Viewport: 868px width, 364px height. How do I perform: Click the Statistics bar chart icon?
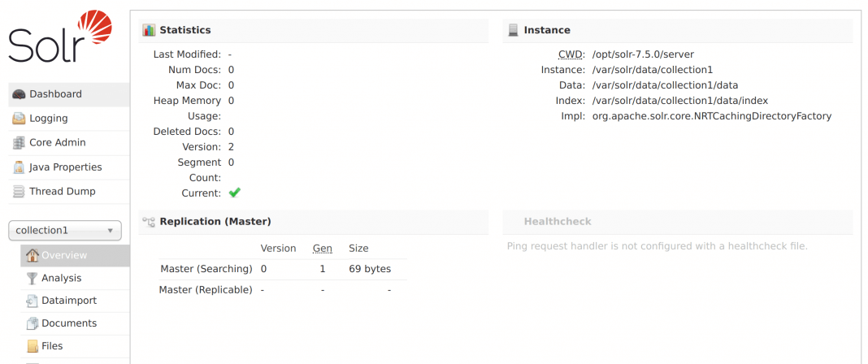pos(149,30)
